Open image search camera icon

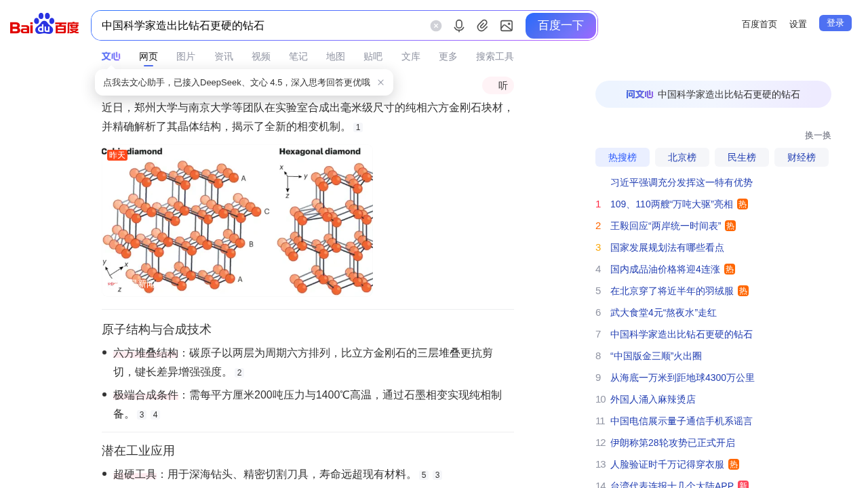(507, 26)
